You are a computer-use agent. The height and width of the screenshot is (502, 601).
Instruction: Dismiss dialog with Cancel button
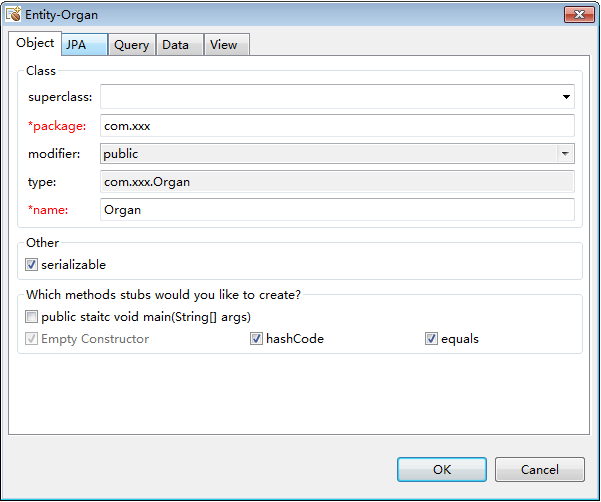[540, 469]
